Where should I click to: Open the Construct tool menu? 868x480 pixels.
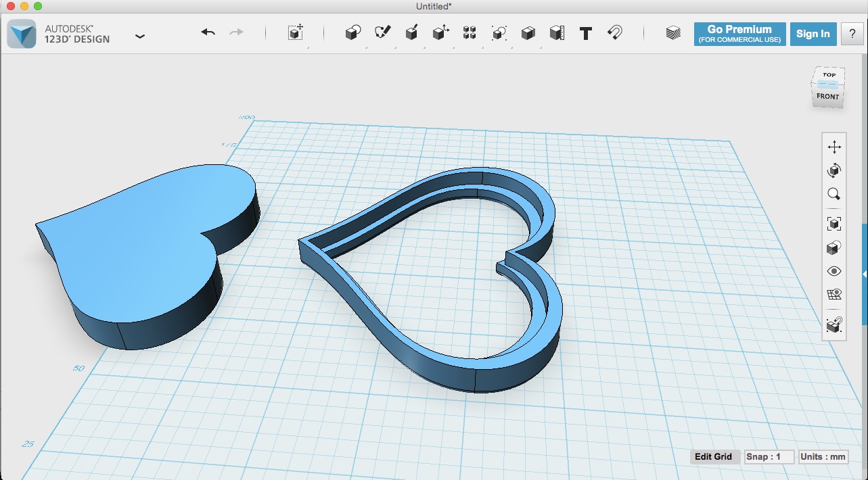point(411,32)
